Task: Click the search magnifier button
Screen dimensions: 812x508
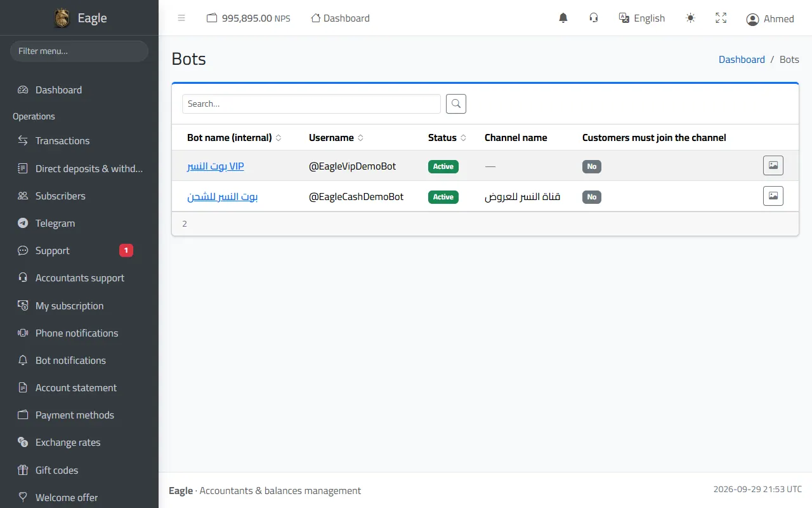Action: pos(456,104)
